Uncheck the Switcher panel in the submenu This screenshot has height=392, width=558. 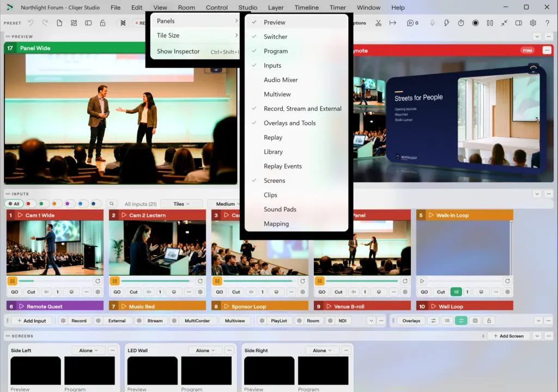click(296, 37)
